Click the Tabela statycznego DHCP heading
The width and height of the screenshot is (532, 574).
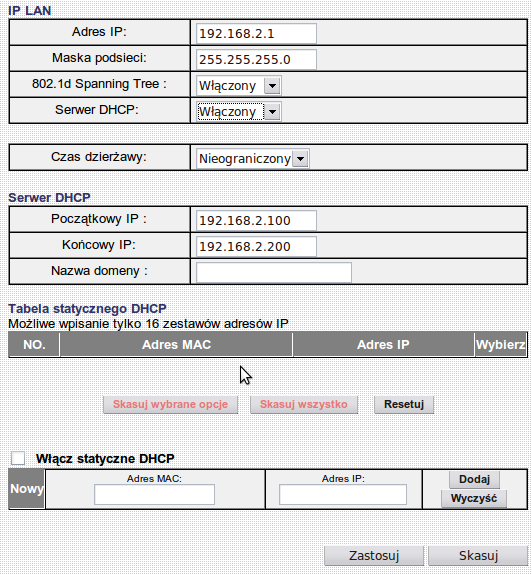click(x=88, y=309)
